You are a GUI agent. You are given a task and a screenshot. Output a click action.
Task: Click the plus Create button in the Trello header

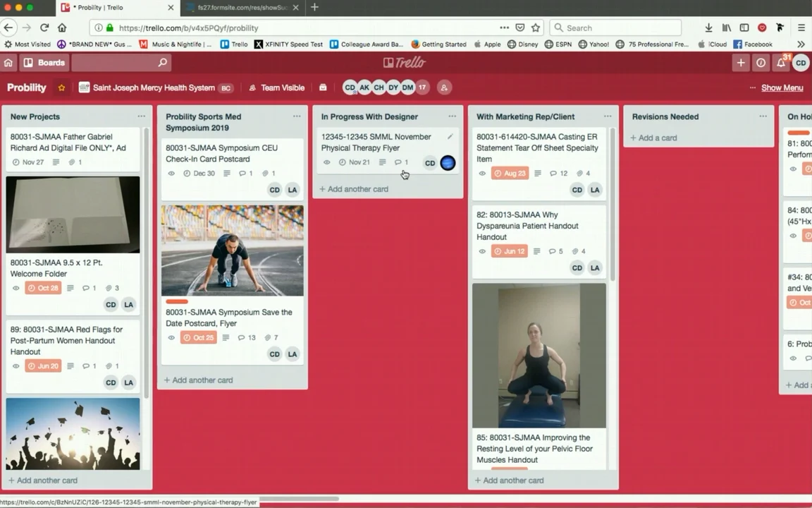point(741,63)
